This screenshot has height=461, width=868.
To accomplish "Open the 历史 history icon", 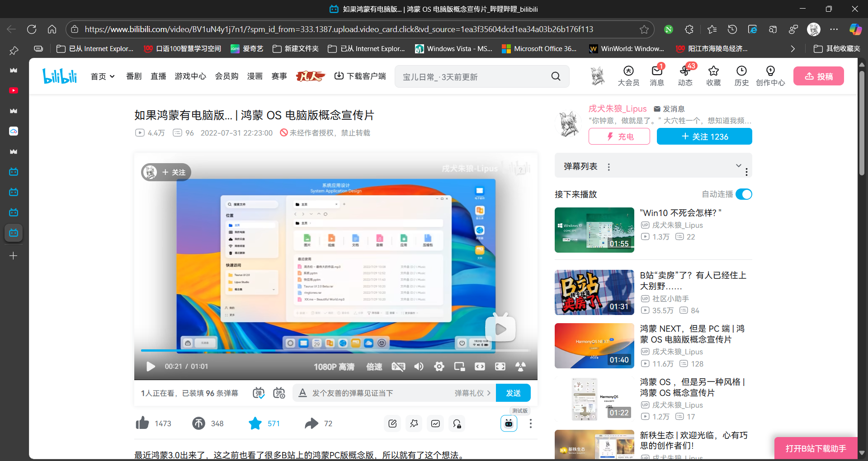I will (x=741, y=76).
